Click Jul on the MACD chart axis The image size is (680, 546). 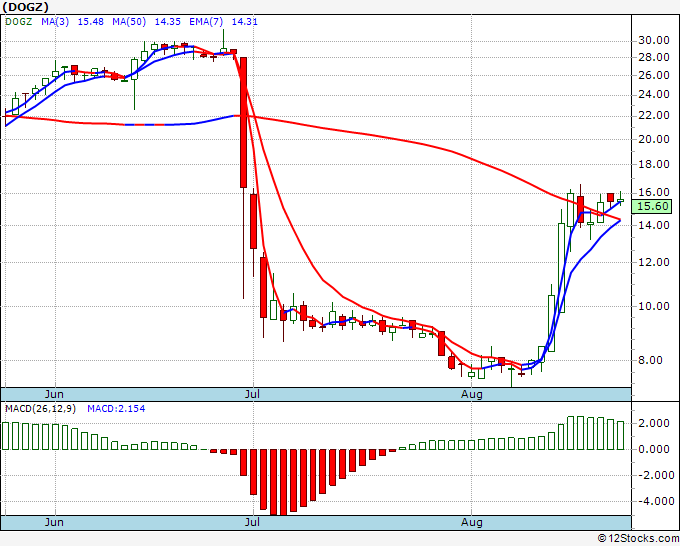252,522
